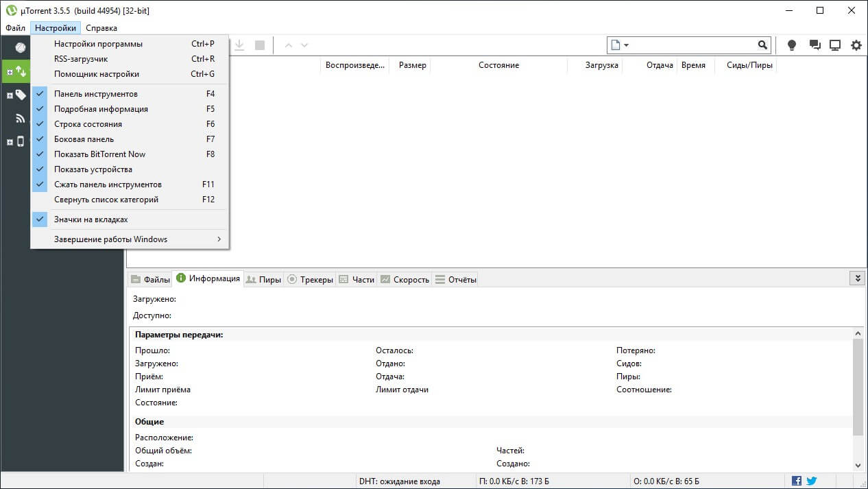Switch to the Информация tab

pos(208,278)
